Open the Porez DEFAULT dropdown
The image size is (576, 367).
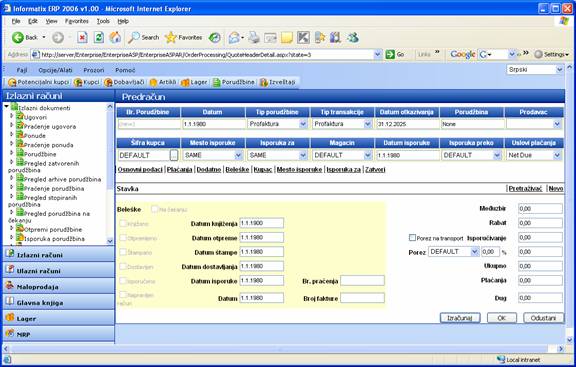pos(475,252)
